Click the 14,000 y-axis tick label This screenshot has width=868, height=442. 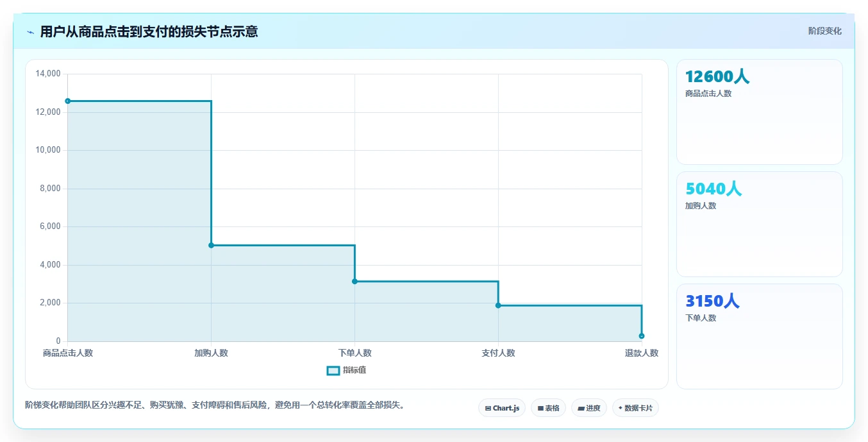click(x=48, y=74)
